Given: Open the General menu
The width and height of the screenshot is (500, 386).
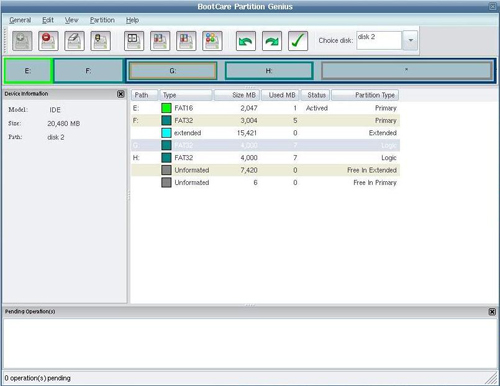Looking at the screenshot, I should (x=20, y=20).
